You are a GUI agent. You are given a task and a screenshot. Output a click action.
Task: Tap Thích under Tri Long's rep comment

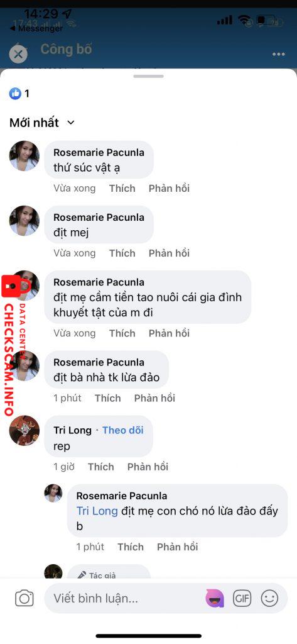click(101, 467)
